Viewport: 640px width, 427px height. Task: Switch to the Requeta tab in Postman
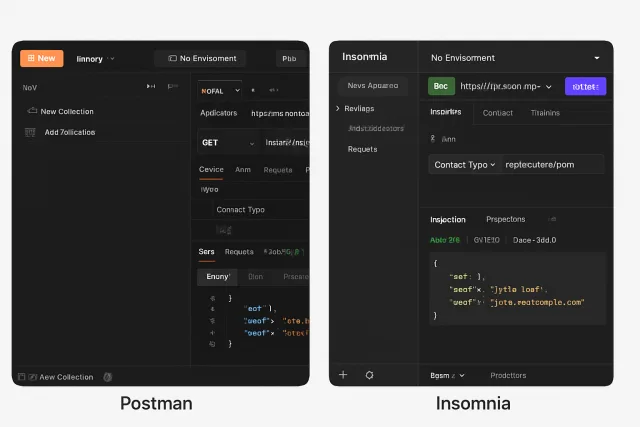click(x=278, y=170)
